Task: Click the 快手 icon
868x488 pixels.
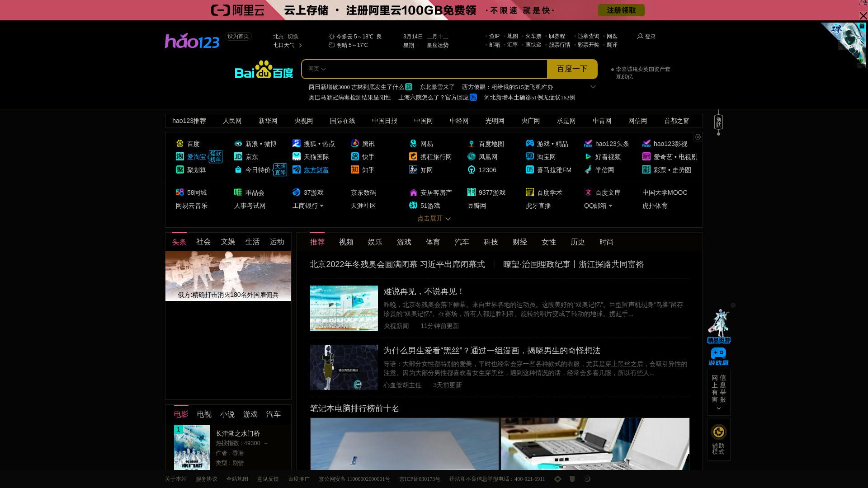Action: coord(355,157)
